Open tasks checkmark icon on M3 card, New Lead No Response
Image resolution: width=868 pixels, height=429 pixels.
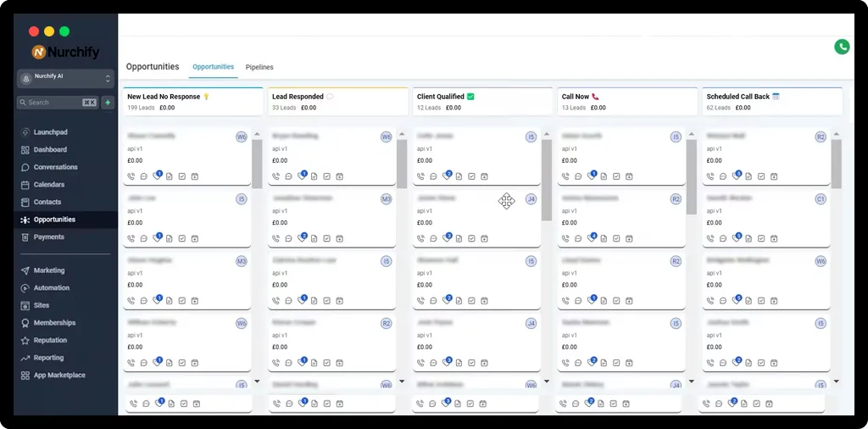tap(182, 301)
